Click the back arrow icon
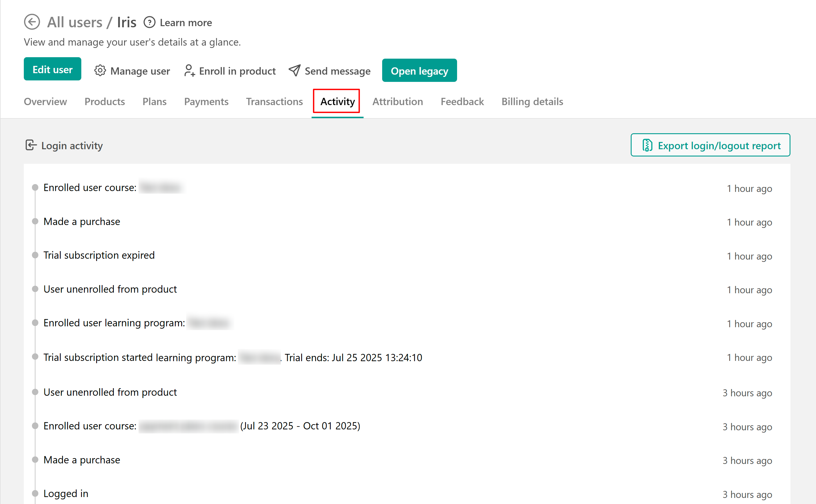The height and width of the screenshot is (504, 816). point(32,22)
